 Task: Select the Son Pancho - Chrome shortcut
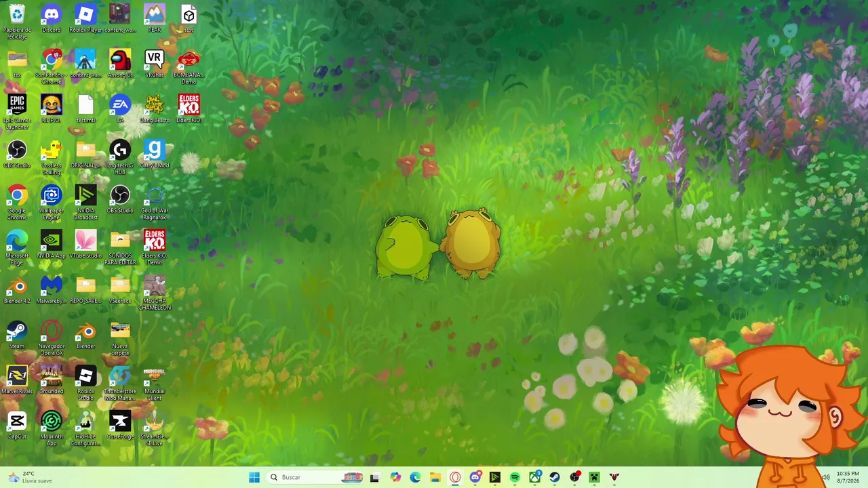click(52, 66)
